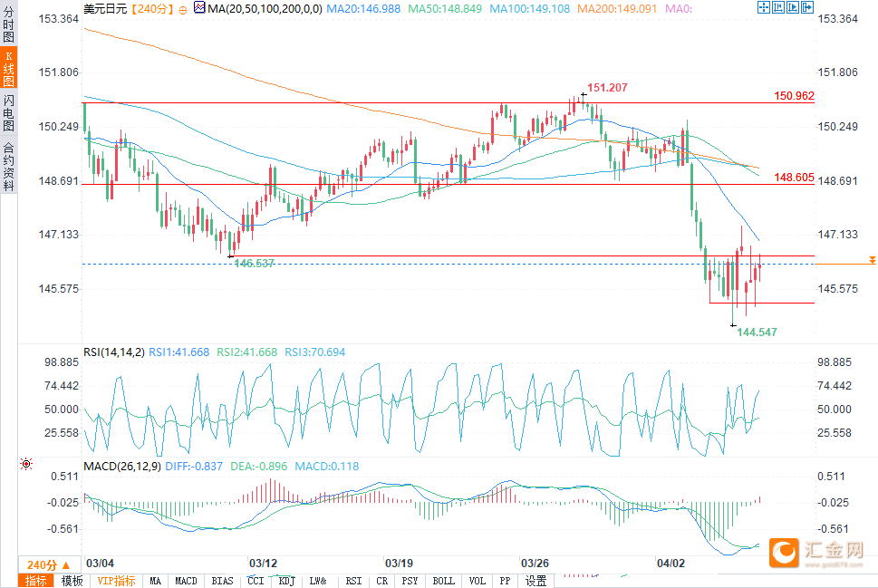
Task: Click the 03/12 date on the time axis
Action: click(x=263, y=564)
